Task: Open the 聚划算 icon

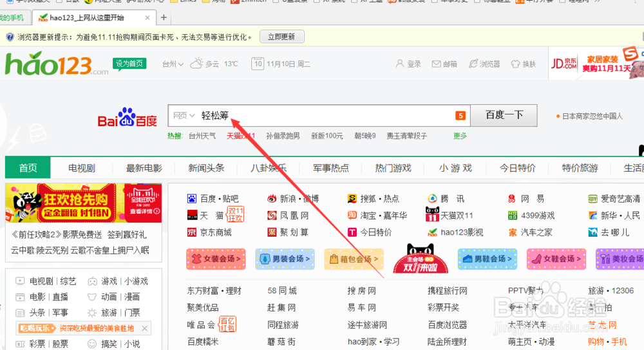Action: coord(272,232)
